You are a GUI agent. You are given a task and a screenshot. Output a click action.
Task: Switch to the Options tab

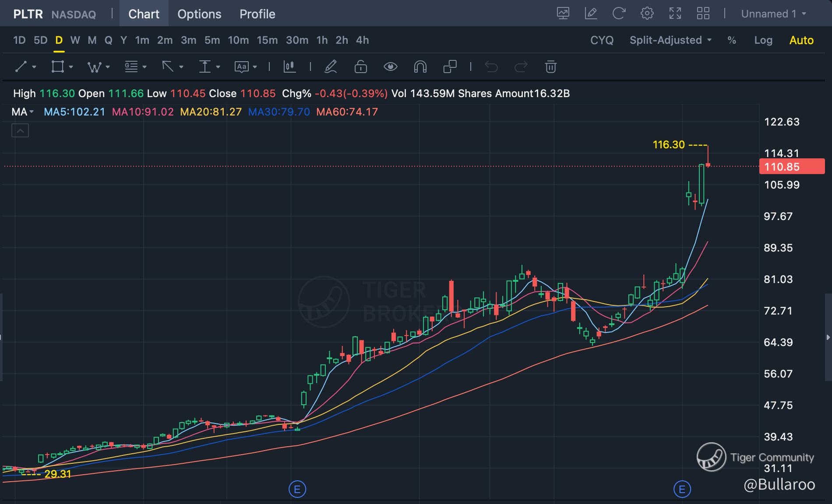point(199,14)
